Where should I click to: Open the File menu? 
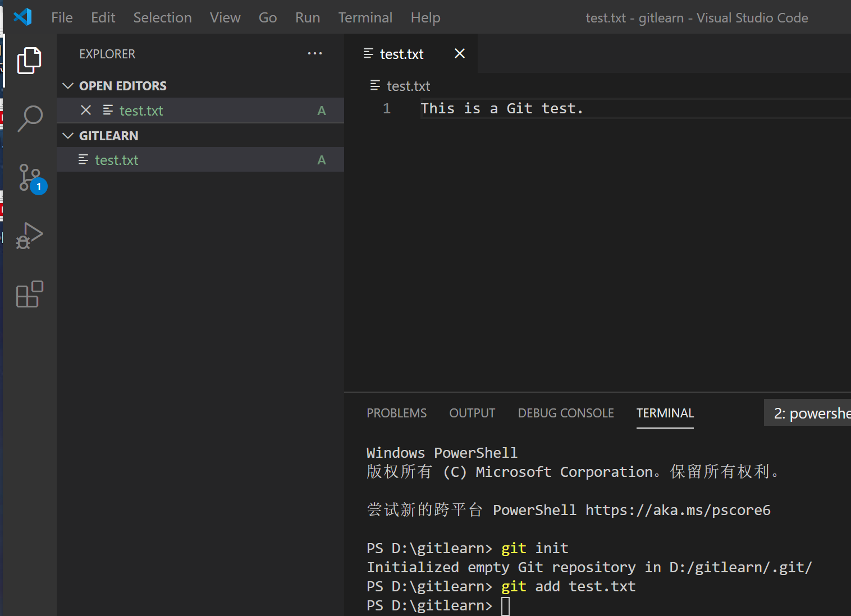point(62,17)
